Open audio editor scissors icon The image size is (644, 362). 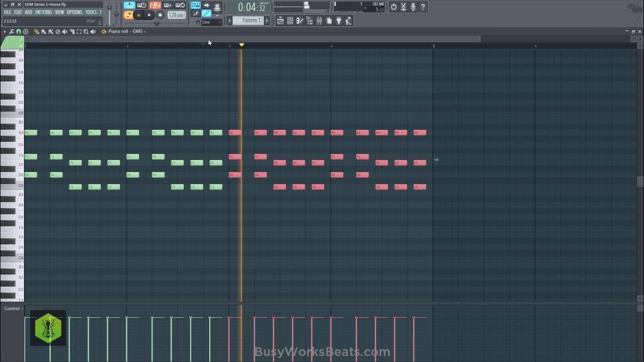(404, 7)
